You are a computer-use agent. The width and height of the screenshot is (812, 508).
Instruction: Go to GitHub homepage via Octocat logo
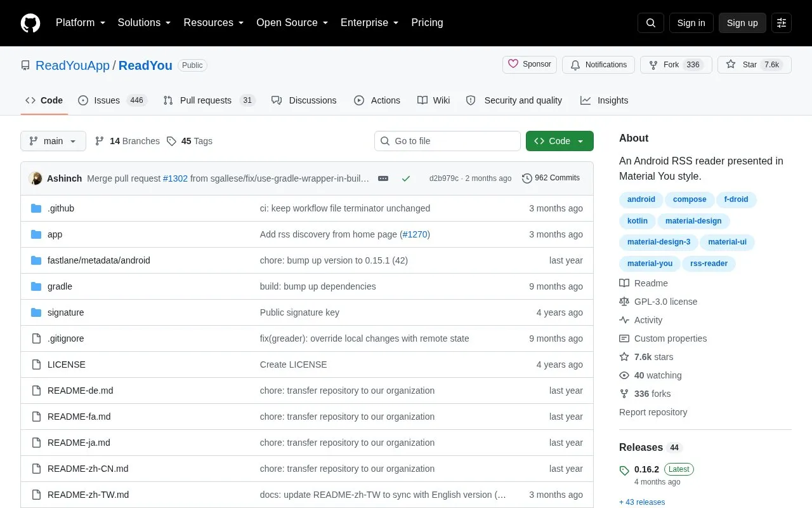tap(30, 23)
